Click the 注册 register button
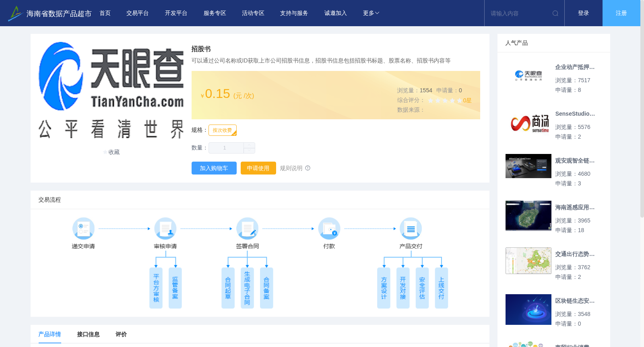 (621, 13)
